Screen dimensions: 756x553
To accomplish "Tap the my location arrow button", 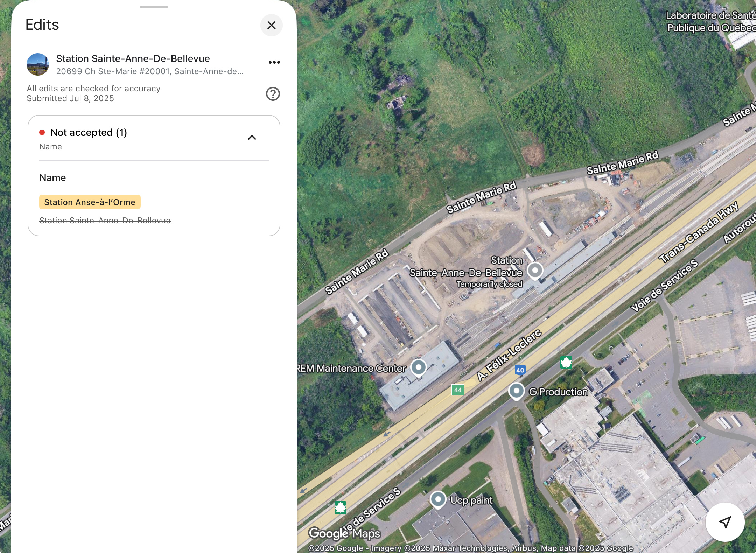I will 724,522.
